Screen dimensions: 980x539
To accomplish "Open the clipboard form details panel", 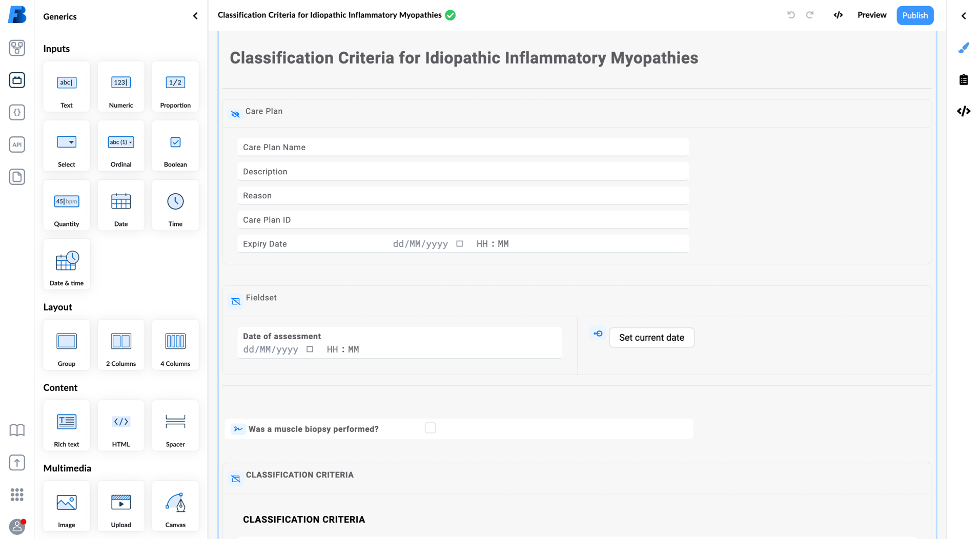I will click(964, 79).
